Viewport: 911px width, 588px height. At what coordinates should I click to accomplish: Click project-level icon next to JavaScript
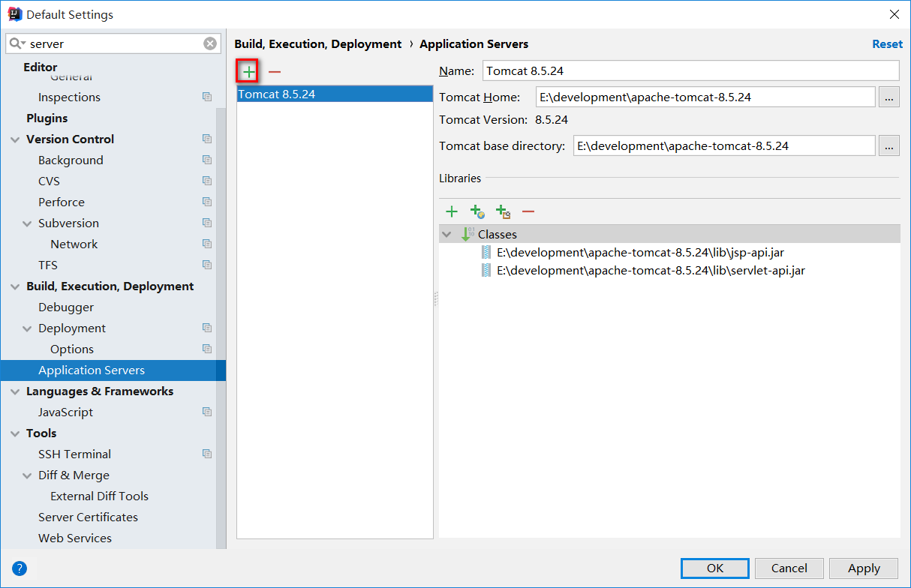coord(207,412)
